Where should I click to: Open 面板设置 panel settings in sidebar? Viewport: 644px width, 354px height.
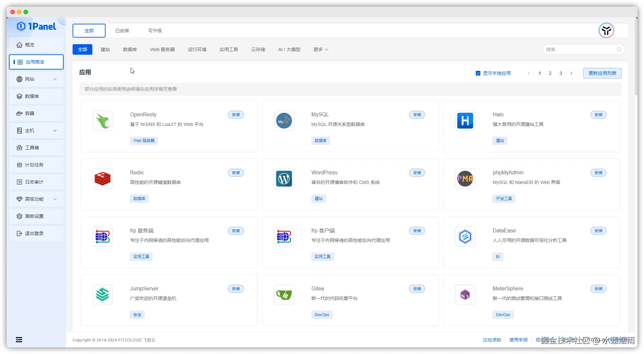(36, 216)
